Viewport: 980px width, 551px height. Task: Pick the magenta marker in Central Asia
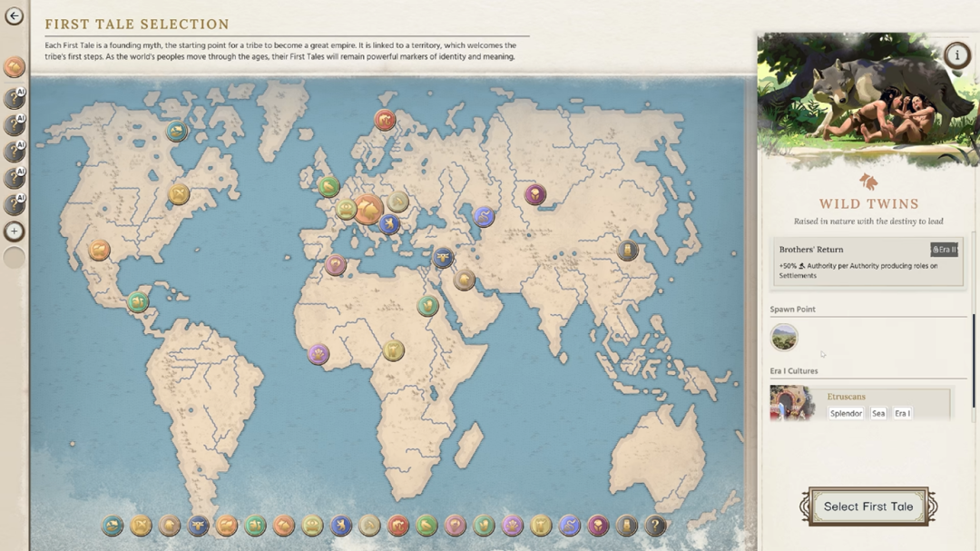535,194
